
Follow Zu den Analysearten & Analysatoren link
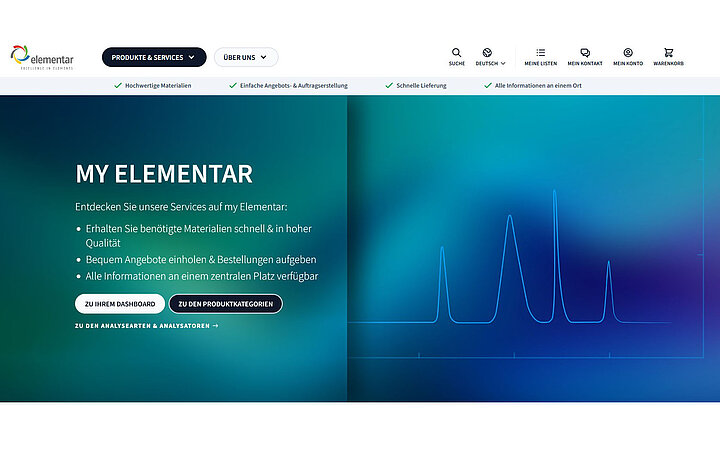146,326
